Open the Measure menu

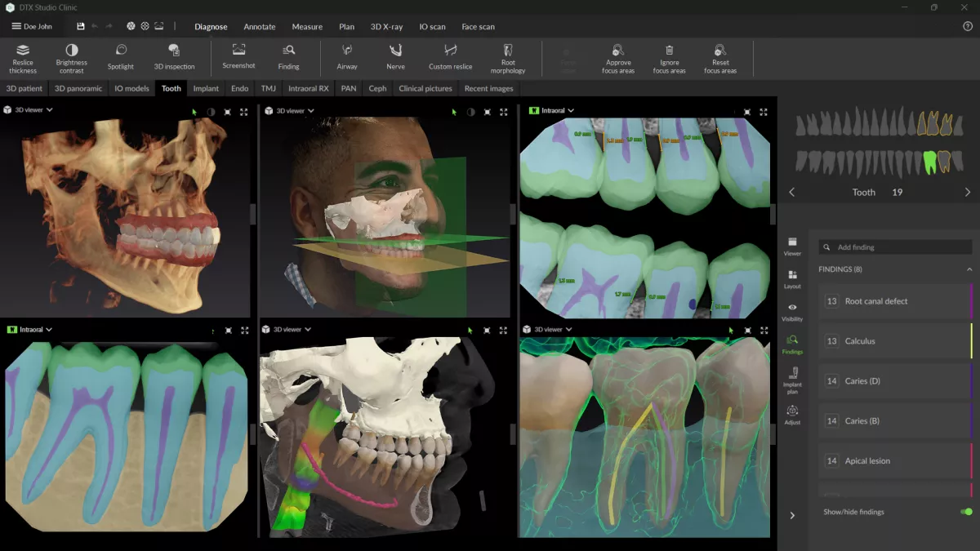coord(307,26)
